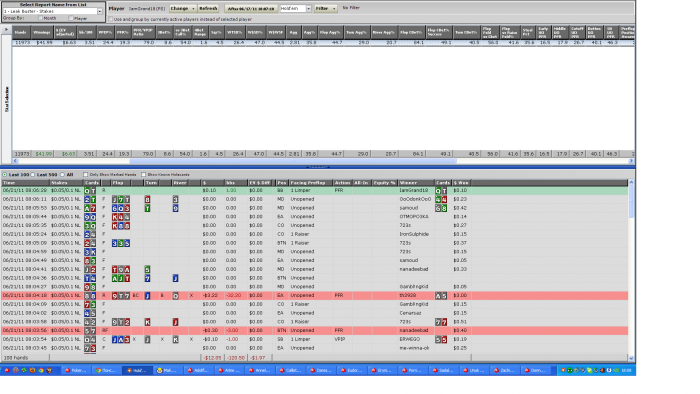
Task: Toggle Show Known Holecards checkbox
Action: 143,174
